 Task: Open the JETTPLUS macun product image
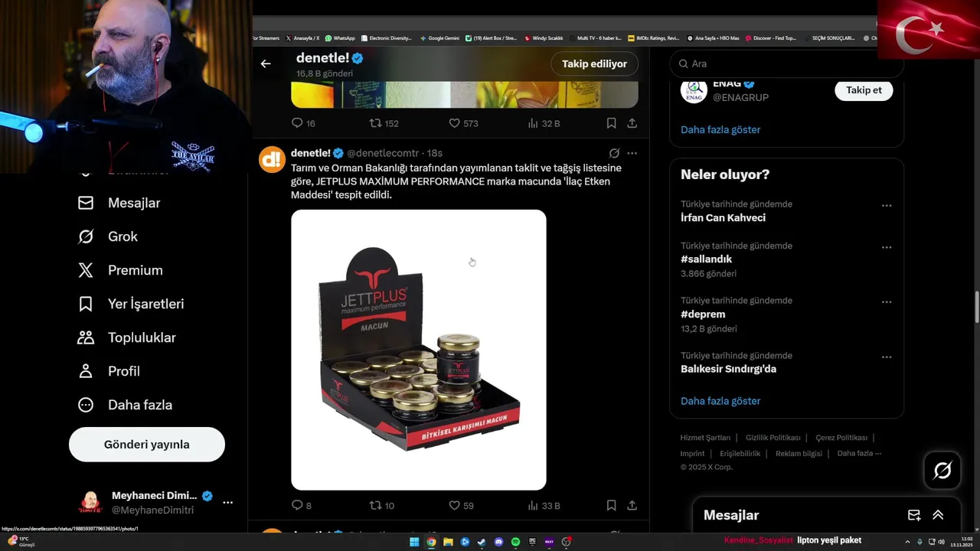tap(419, 350)
